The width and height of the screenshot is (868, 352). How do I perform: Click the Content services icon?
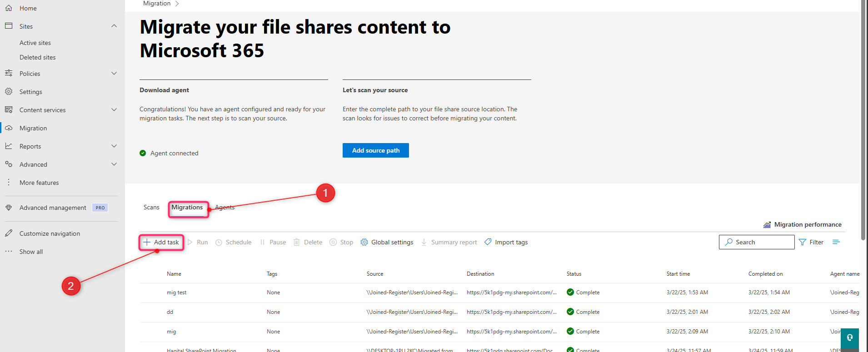coord(9,109)
